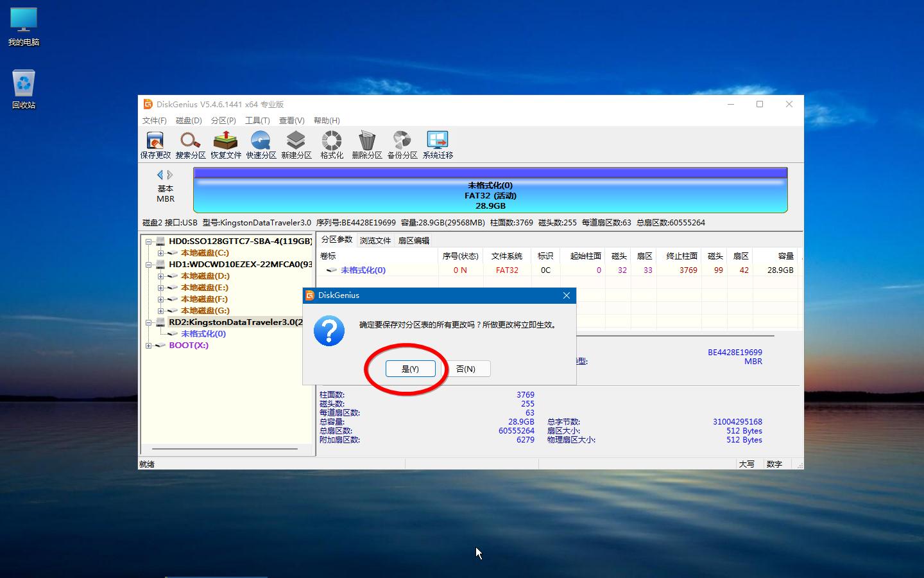The height and width of the screenshot is (578, 924).
Task: Click the 31004295168 total bytes value
Action: pyautogui.click(x=737, y=422)
